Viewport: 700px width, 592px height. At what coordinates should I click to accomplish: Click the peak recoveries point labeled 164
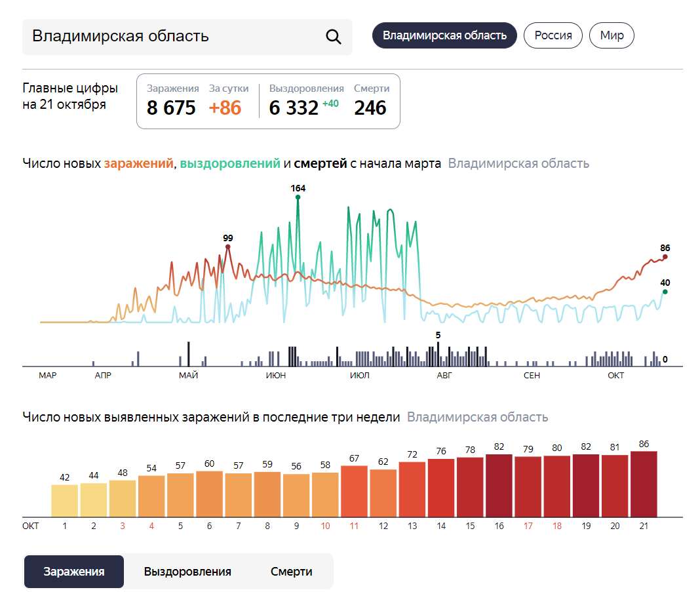click(x=298, y=197)
